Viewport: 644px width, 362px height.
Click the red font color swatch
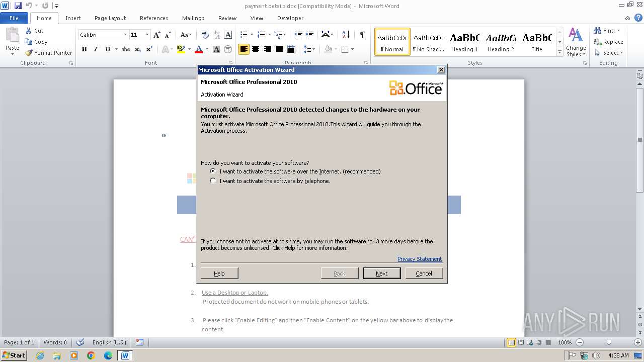[x=199, y=49]
